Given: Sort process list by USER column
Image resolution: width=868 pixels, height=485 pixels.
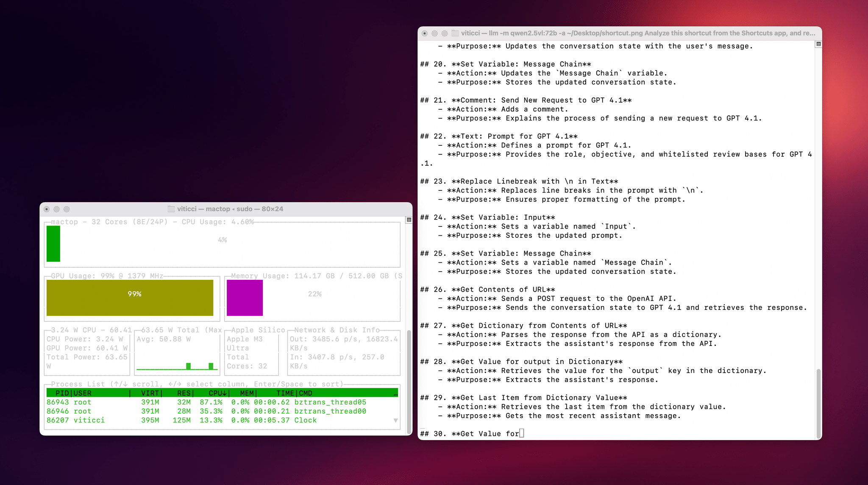Looking at the screenshot, I should [x=83, y=393].
